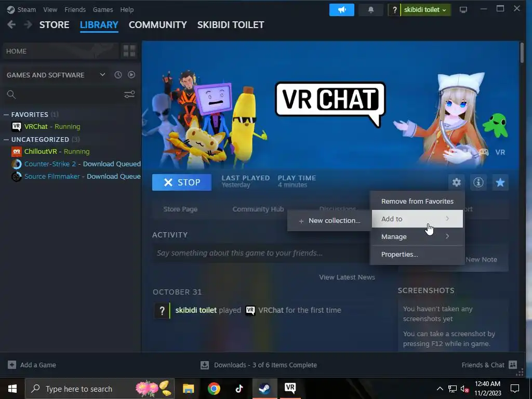Show hidden system tray icons
Viewport: 532px width, 399px height.
coord(440,389)
